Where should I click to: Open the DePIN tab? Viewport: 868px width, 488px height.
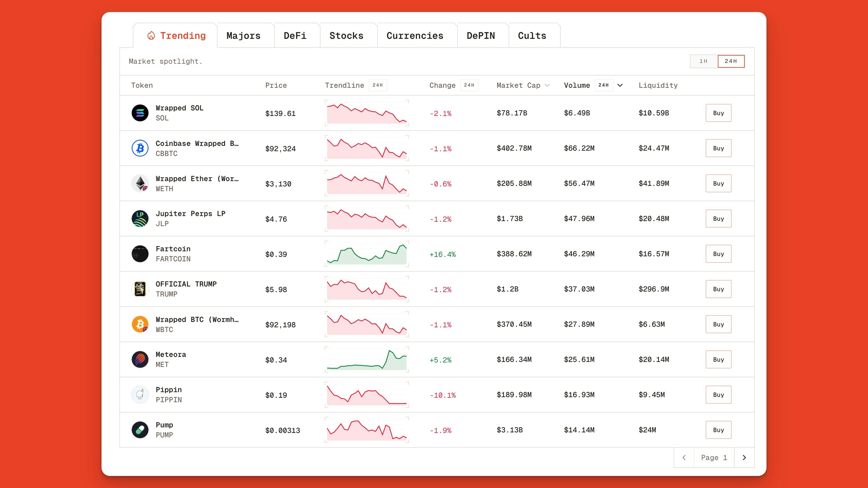click(x=480, y=36)
